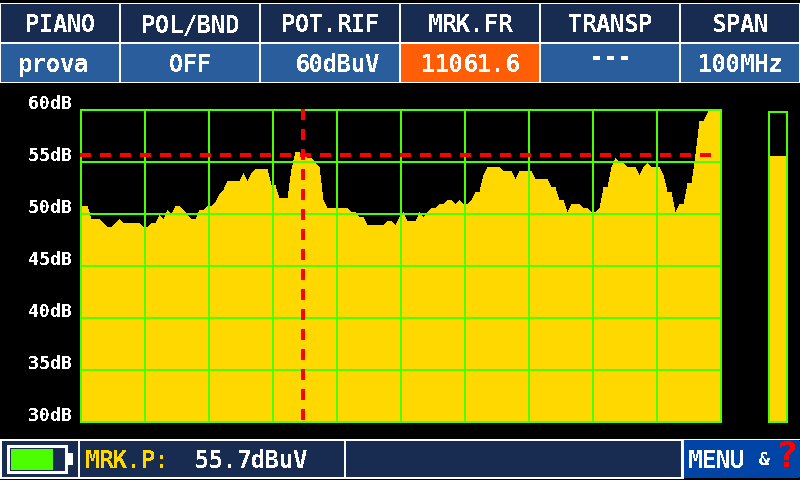Open the MENU & ? button
Image resolution: width=800 pixels, height=480 pixels.
point(741,459)
